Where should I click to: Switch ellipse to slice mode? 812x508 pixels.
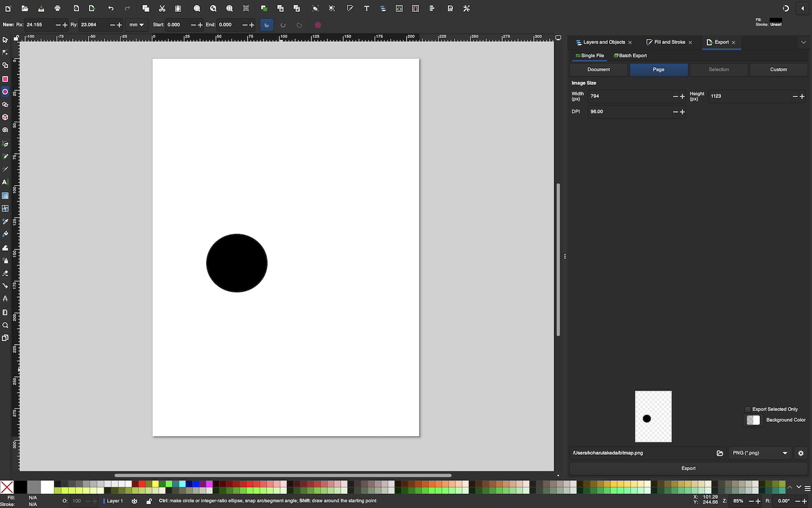tap(267, 25)
